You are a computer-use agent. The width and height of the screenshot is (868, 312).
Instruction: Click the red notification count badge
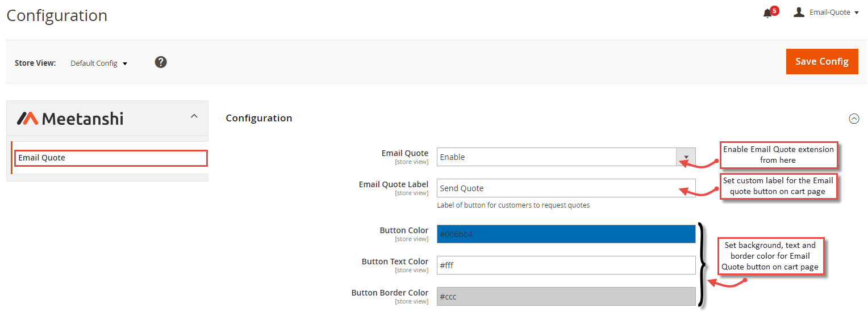click(774, 10)
